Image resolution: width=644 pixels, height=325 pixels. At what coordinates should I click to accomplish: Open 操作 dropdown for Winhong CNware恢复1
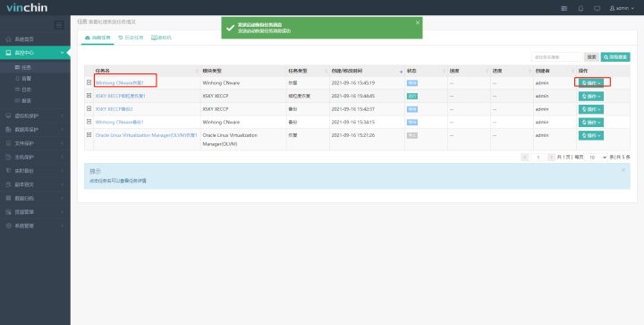pyautogui.click(x=591, y=83)
